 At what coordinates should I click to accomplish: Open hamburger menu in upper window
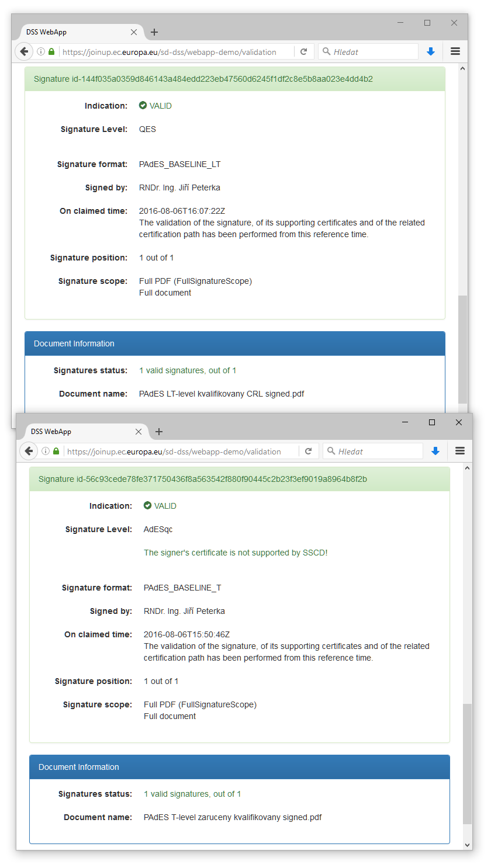(455, 51)
